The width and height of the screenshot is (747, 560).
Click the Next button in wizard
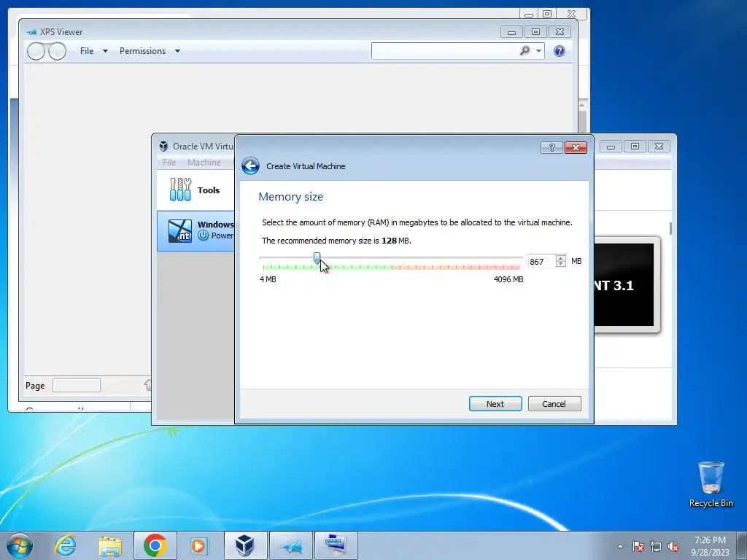pos(495,404)
